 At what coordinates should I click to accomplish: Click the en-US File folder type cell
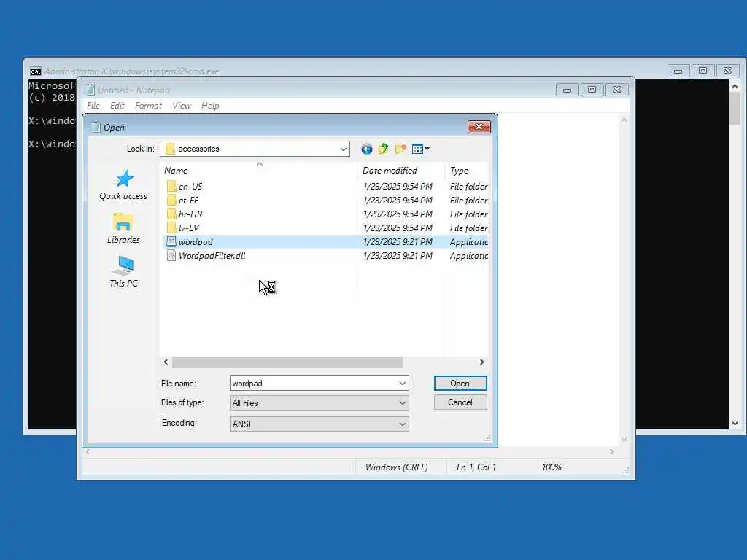click(469, 186)
